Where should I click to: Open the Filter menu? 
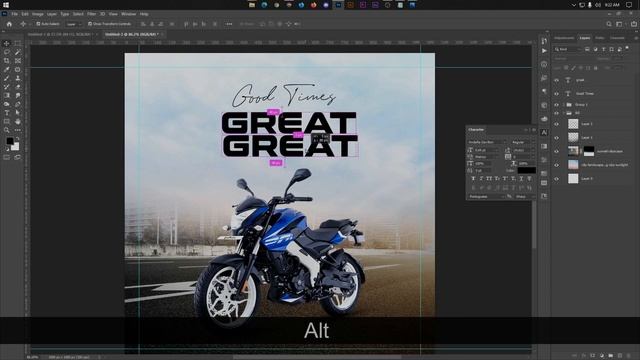tap(91, 14)
